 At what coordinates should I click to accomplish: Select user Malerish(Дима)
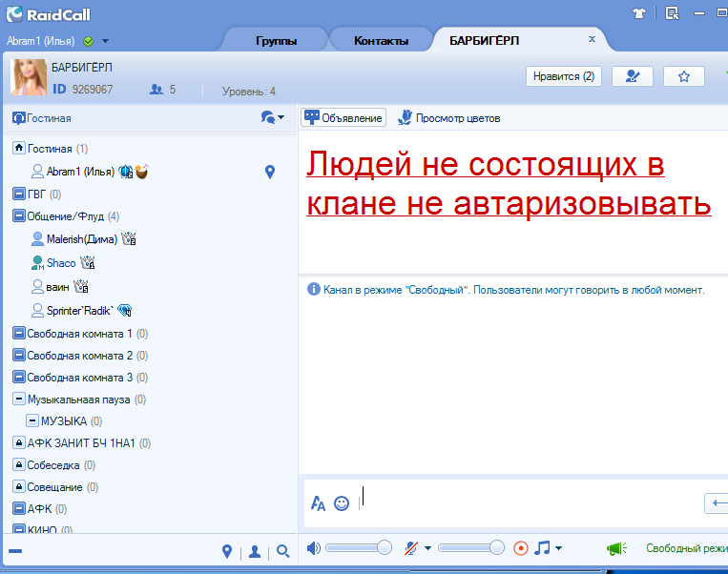click(x=82, y=239)
